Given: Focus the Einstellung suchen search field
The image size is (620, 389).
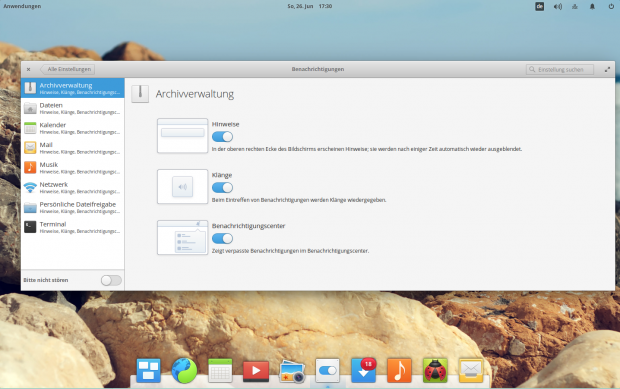Looking at the screenshot, I should [x=560, y=70].
